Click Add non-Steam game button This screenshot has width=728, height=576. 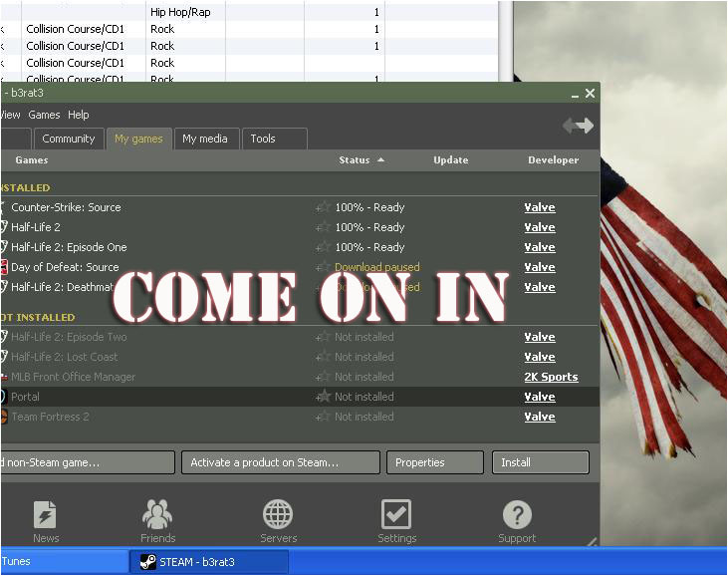tap(88, 462)
